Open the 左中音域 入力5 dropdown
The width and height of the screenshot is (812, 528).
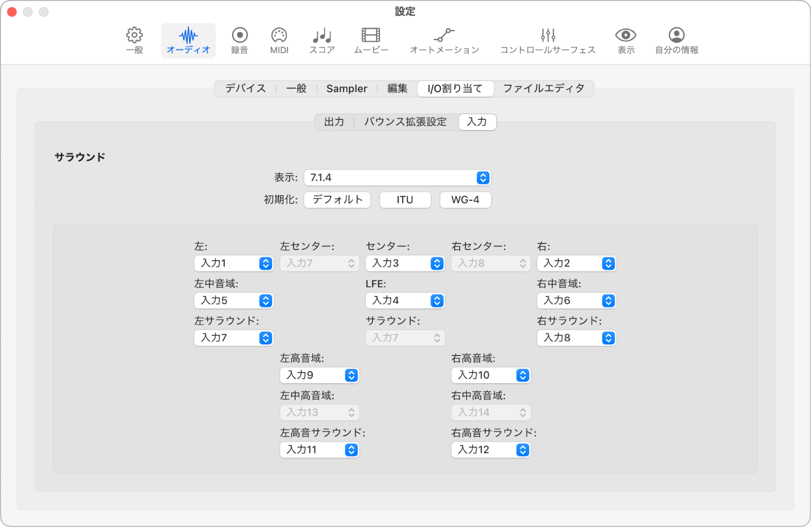click(234, 301)
